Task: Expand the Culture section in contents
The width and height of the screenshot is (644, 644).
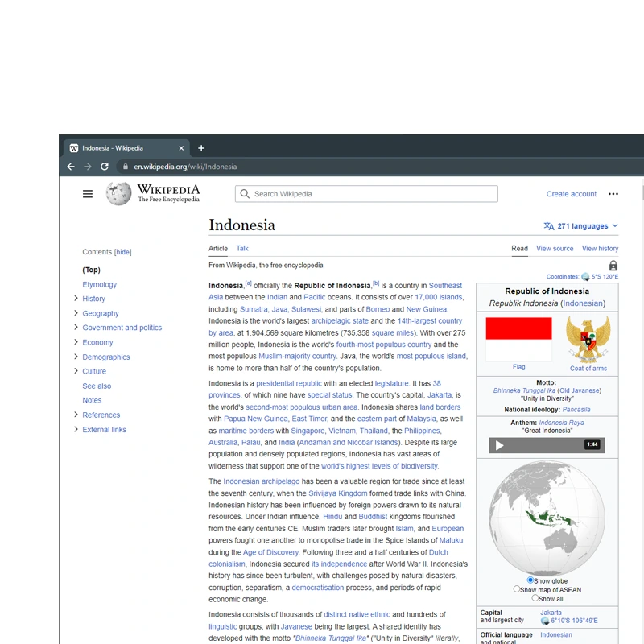Action: 76,371
